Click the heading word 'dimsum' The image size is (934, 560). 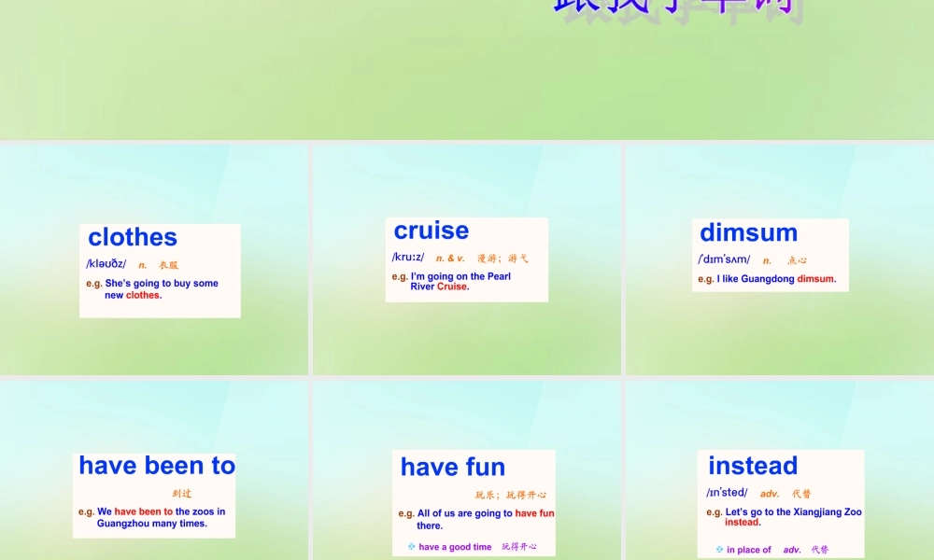point(749,232)
